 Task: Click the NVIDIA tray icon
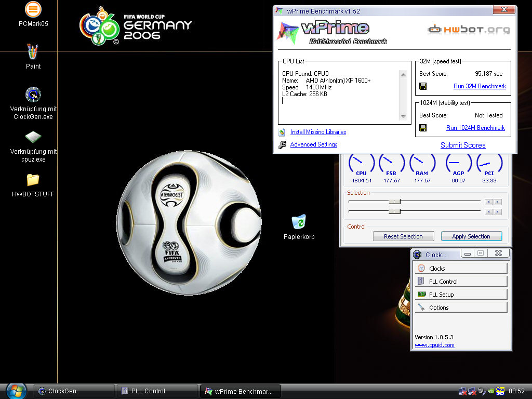coord(490,391)
